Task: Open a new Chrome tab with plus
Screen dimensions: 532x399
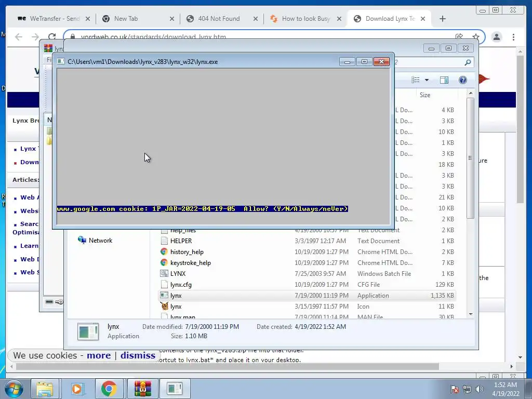Action: click(x=443, y=19)
